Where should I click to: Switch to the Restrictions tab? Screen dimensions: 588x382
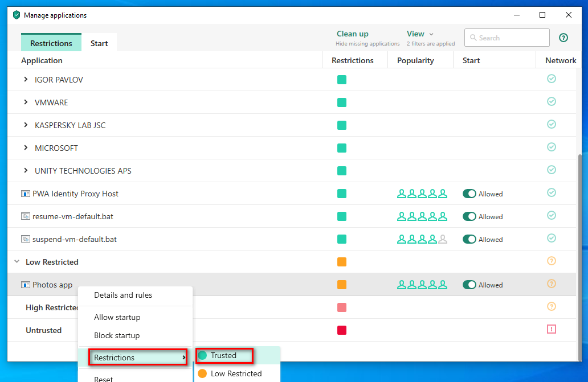[x=51, y=43]
